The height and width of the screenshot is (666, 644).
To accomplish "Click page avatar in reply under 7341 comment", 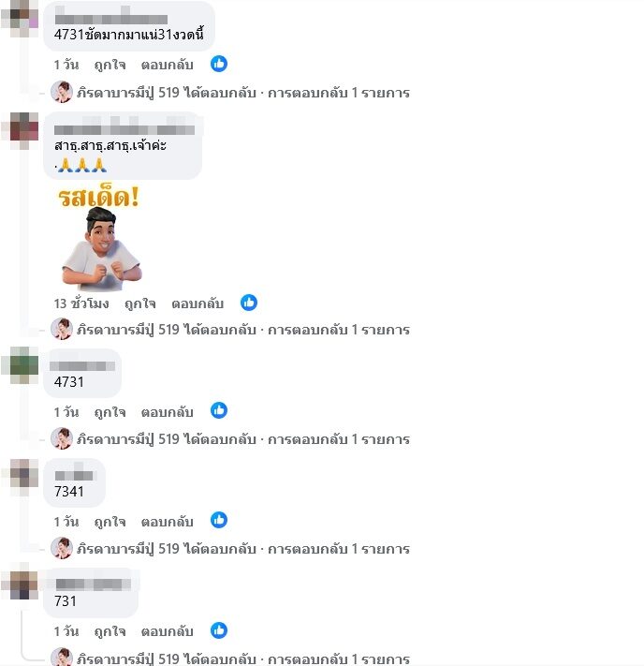I will coord(62,548).
